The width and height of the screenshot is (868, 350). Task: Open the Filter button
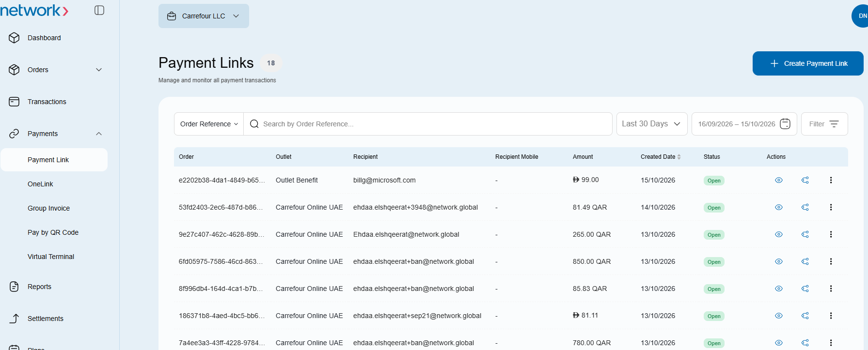tap(824, 124)
